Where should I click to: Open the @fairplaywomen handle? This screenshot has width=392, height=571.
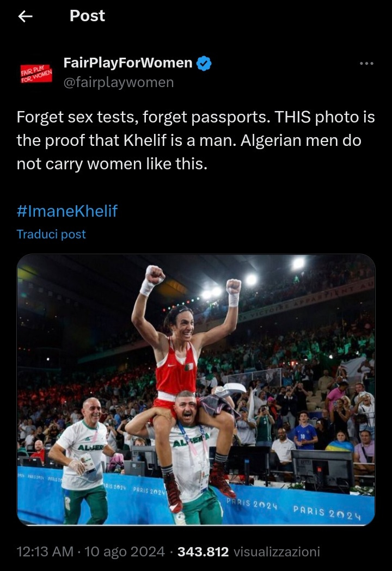(x=118, y=82)
